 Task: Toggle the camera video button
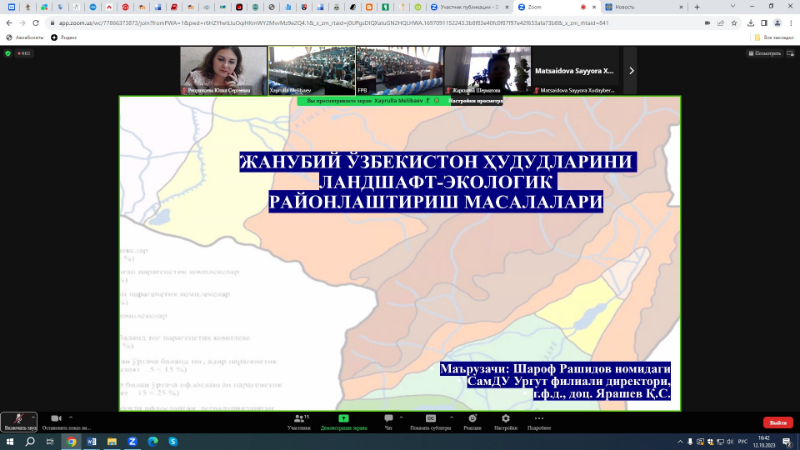[x=57, y=419]
